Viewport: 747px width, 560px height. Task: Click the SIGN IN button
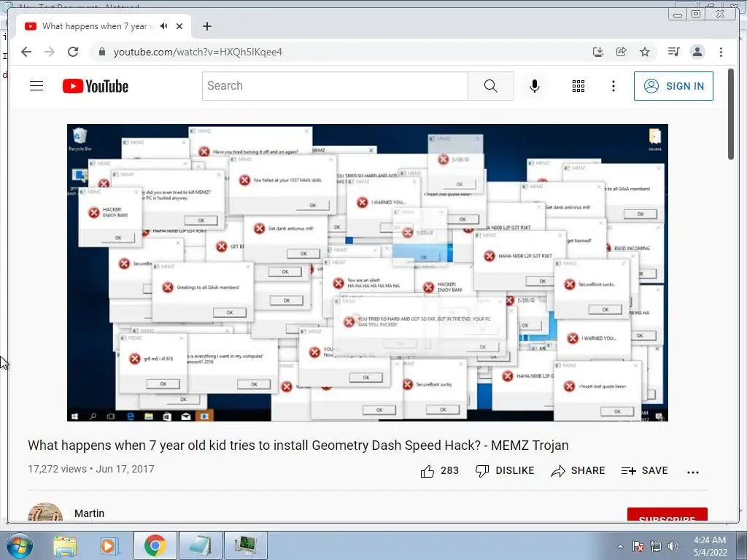coord(673,86)
